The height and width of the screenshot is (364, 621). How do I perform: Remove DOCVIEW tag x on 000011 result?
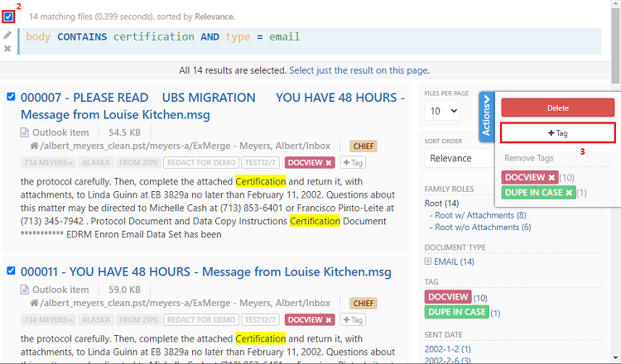click(329, 320)
